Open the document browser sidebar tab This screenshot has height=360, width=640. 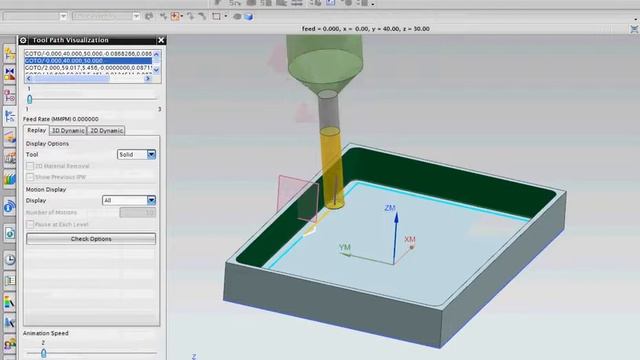click(x=9, y=233)
